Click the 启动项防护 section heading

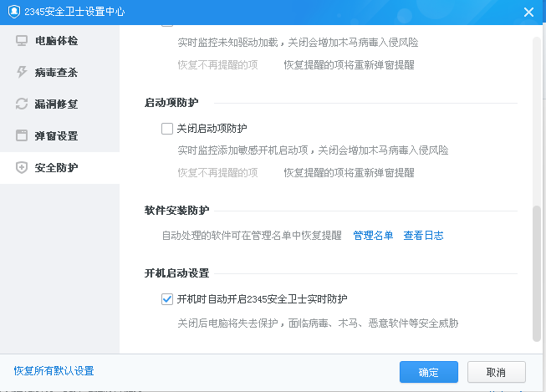click(x=171, y=103)
